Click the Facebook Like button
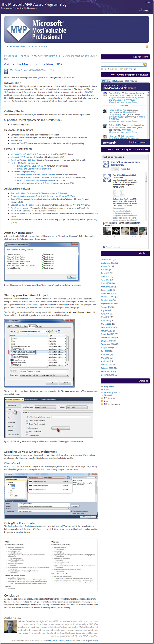 coord(115,169)
